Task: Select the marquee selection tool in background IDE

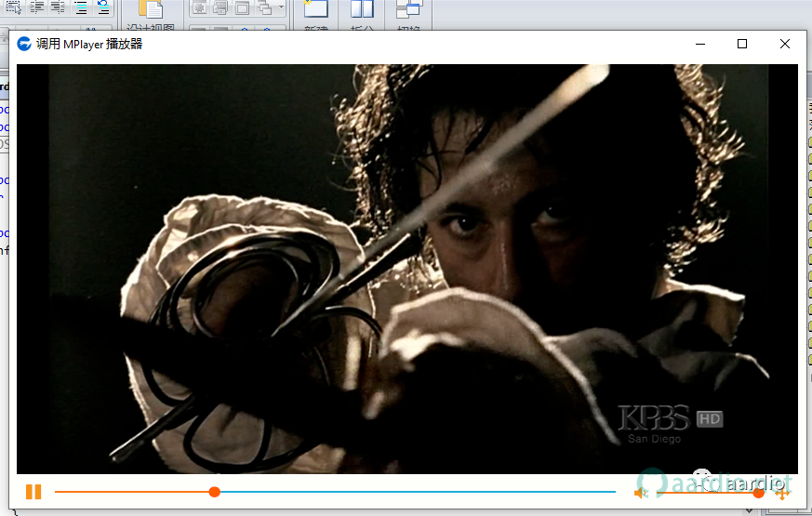Action: click(x=13, y=7)
